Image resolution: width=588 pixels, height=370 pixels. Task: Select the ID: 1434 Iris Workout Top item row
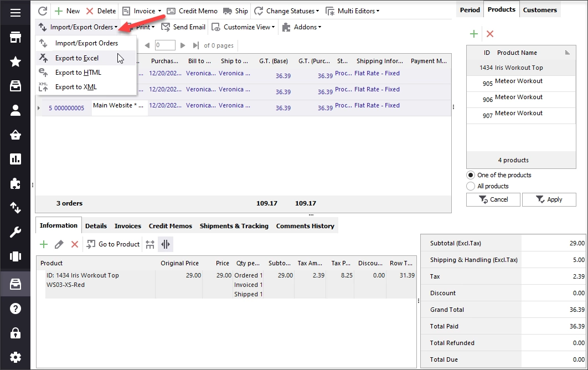pyautogui.click(x=230, y=285)
